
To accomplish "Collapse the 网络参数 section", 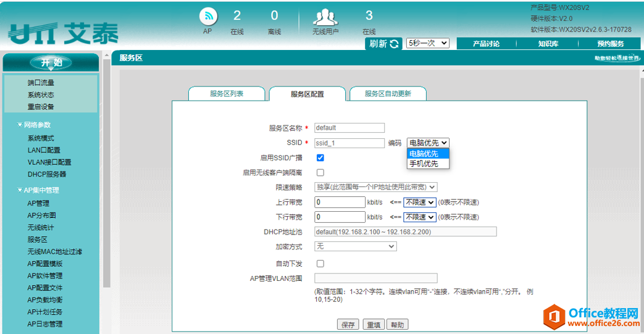I will [34, 125].
